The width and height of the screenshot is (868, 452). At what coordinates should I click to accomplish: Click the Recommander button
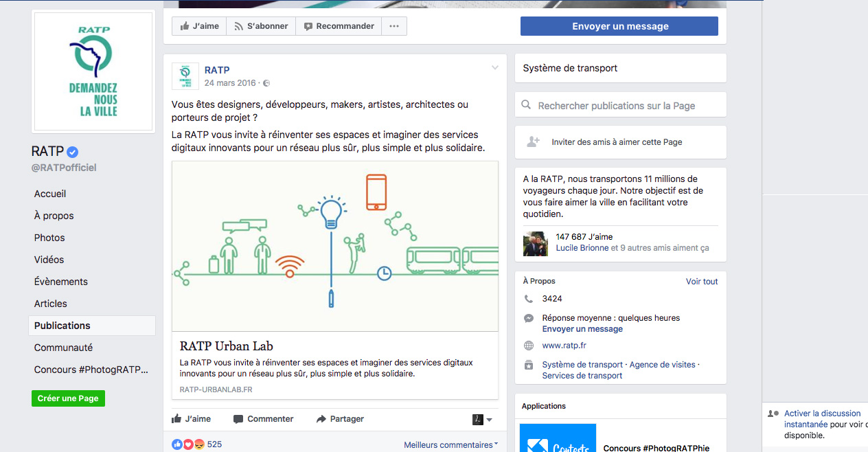(339, 26)
